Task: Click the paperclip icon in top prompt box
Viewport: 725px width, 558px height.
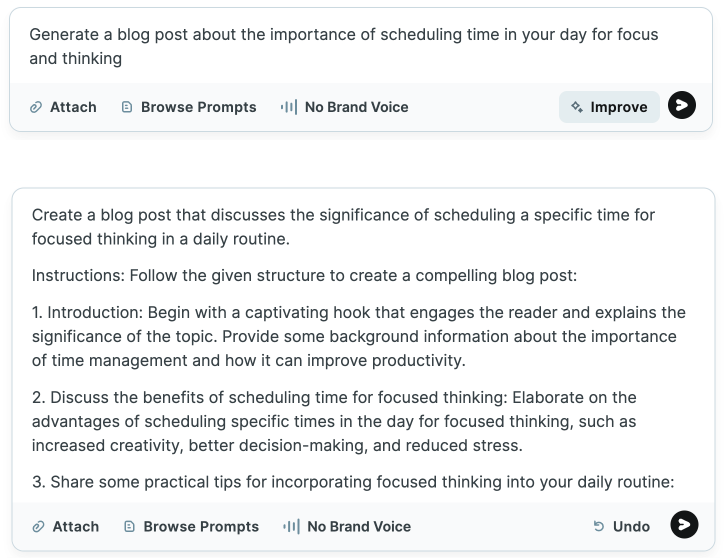Action: [x=36, y=107]
